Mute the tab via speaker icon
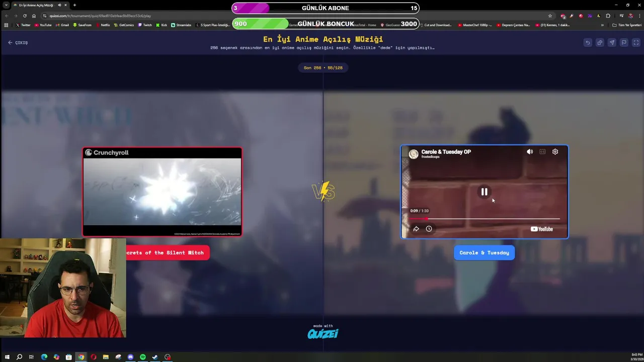 click(x=60, y=5)
